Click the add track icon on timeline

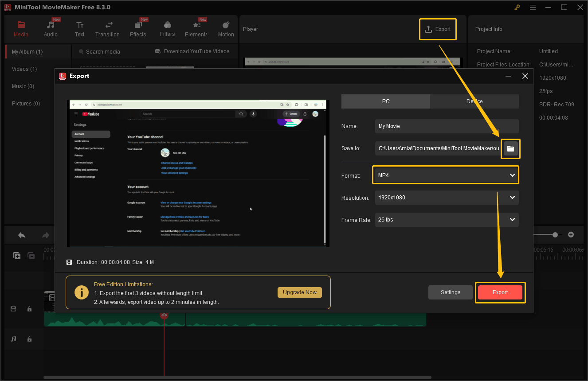[17, 256]
